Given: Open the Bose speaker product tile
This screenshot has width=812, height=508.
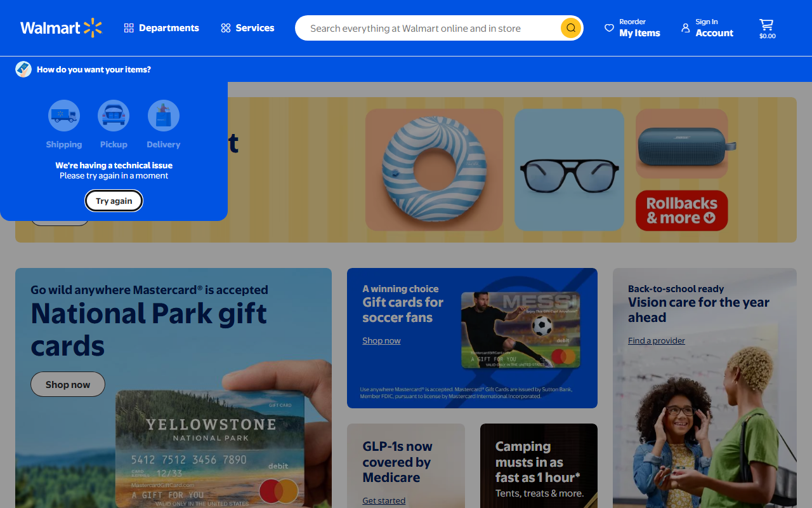Looking at the screenshot, I should pyautogui.click(x=682, y=144).
